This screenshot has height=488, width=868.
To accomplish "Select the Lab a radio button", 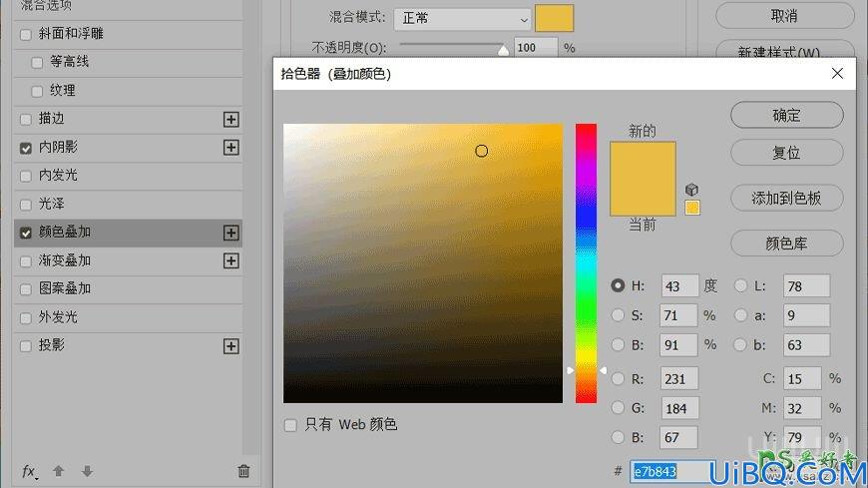I will (740, 314).
